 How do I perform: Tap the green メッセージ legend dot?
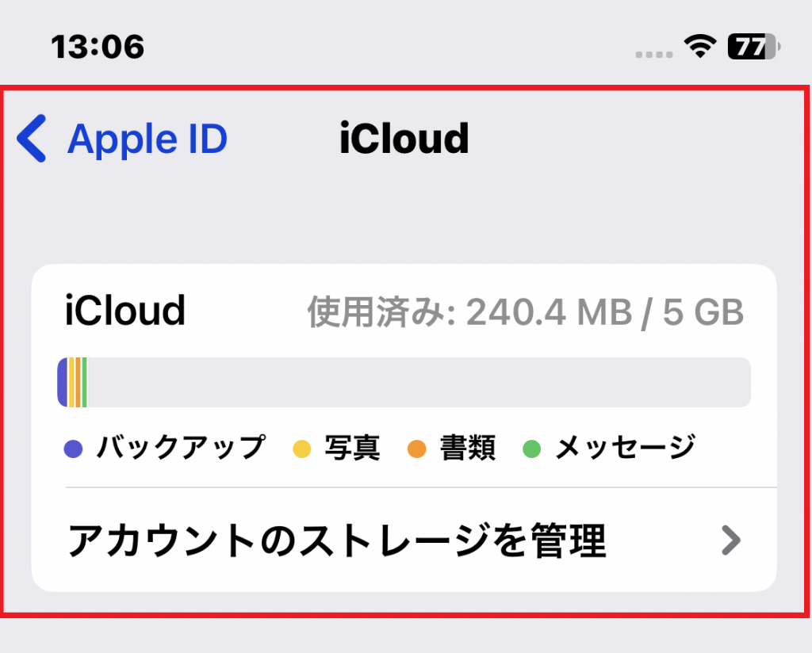pos(532,448)
